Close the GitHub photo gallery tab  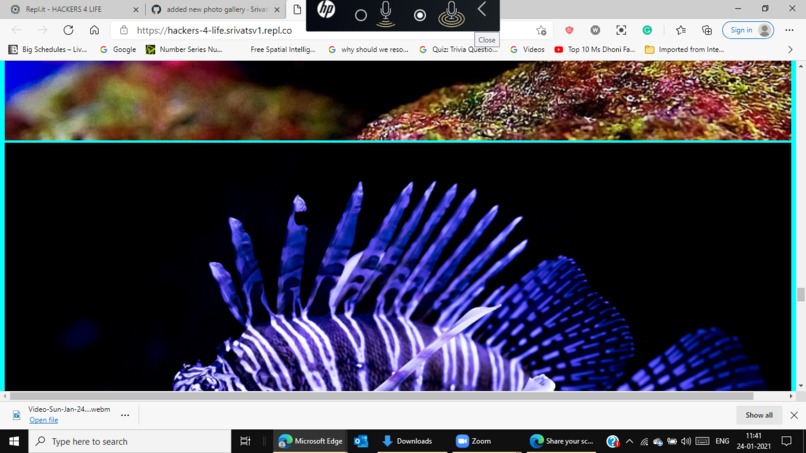tap(277, 9)
